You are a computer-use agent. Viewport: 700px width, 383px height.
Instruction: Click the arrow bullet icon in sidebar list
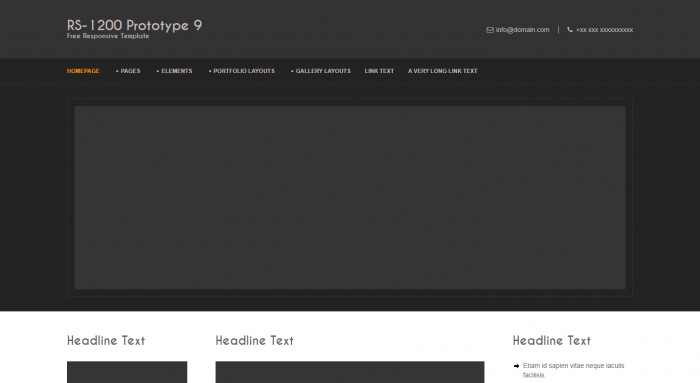516,366
